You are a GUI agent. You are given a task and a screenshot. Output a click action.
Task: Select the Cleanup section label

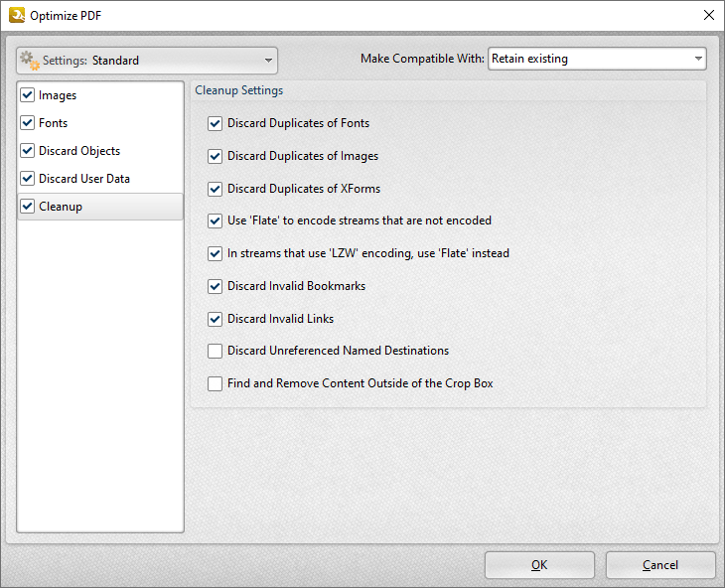[x=61, y=207]
